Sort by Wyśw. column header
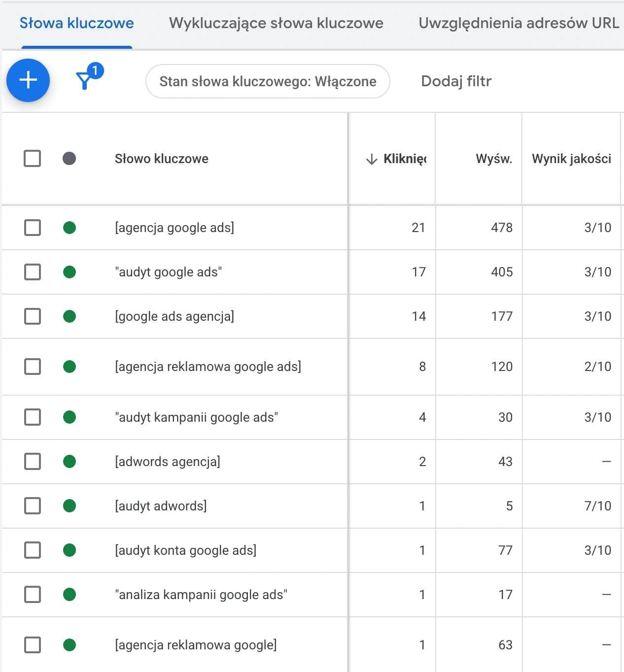The height and width of the screenshot is (672, 624). (x=494, y=159)
